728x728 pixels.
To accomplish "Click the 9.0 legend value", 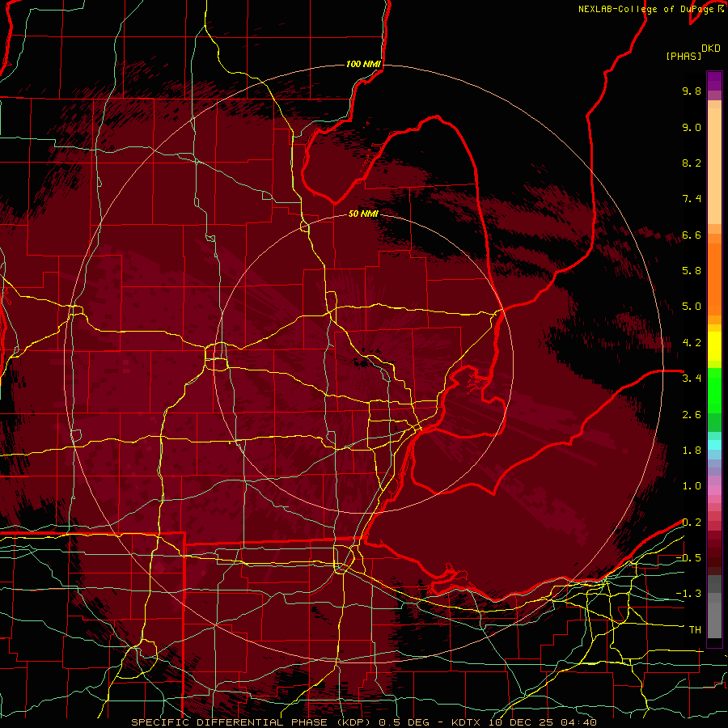I will [692, 127].
